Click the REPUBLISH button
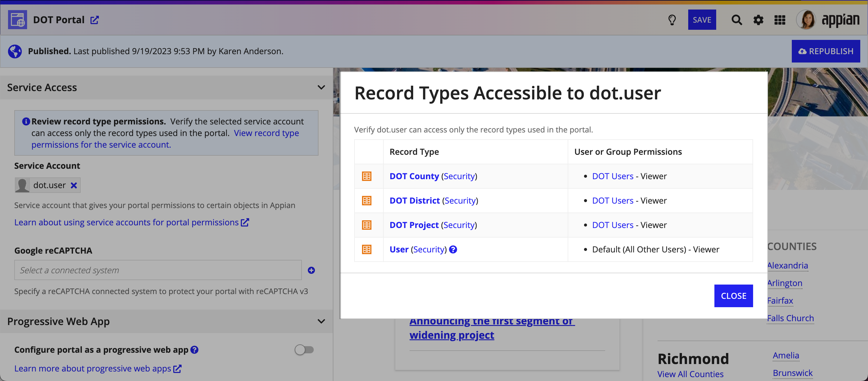This screenshot has width=868, height=381. coord(825,51)
